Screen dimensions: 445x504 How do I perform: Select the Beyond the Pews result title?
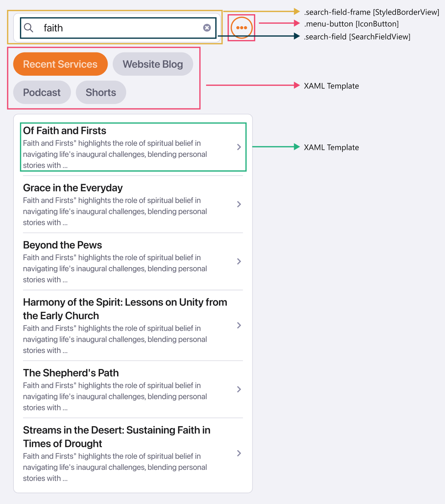click(63, 245)
